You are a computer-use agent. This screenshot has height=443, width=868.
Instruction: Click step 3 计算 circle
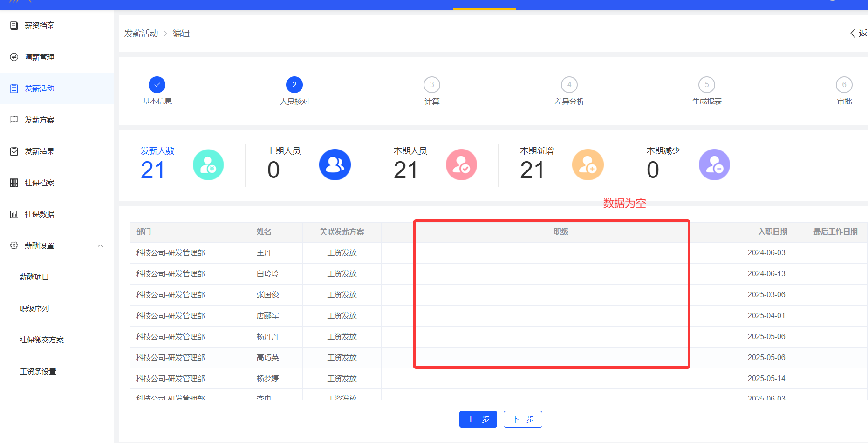(432, 85)
